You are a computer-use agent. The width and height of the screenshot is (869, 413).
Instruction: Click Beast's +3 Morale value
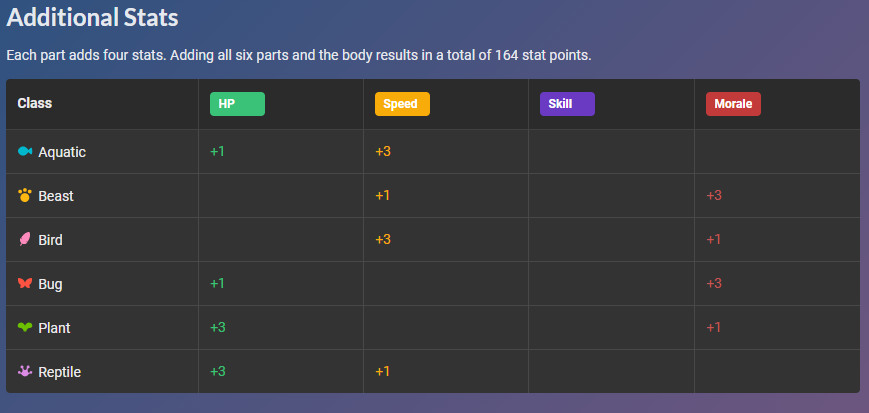tap(714, 196)
